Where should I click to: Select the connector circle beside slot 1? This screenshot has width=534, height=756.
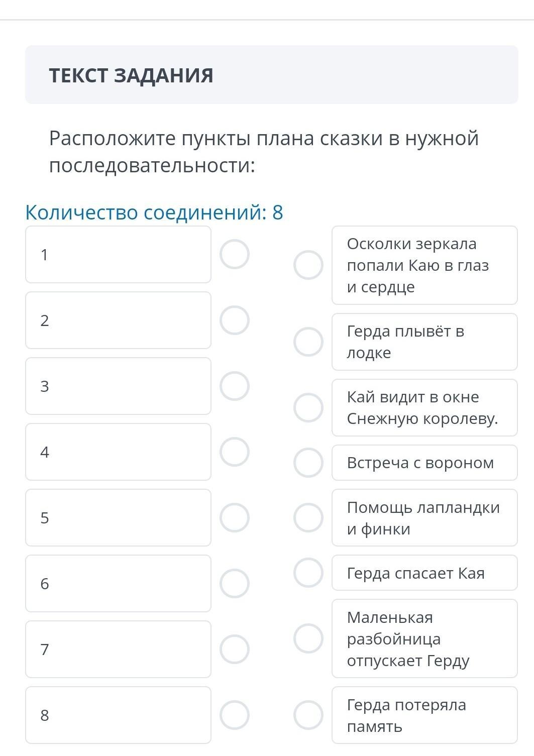[x=235, y=254]
